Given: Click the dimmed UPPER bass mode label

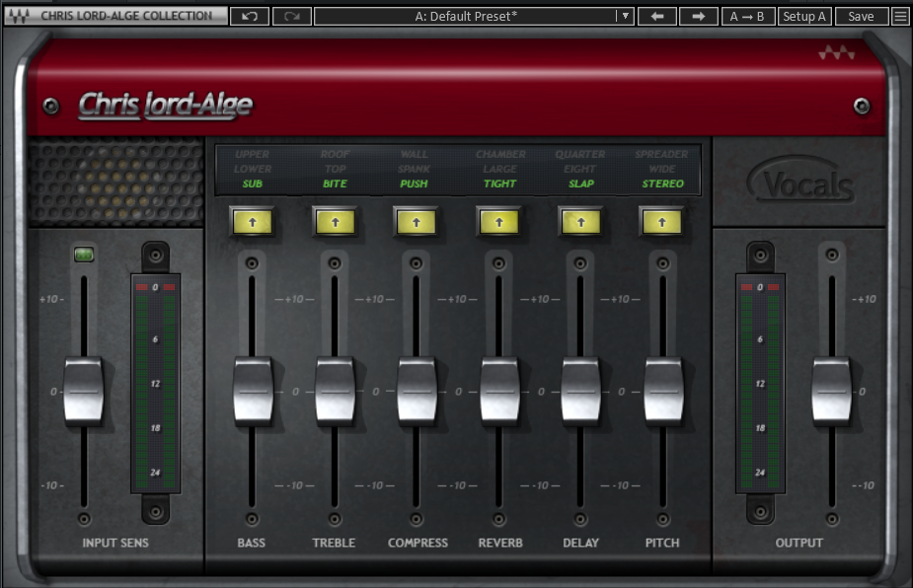Looking at the screenshot, I should (252, 154).
